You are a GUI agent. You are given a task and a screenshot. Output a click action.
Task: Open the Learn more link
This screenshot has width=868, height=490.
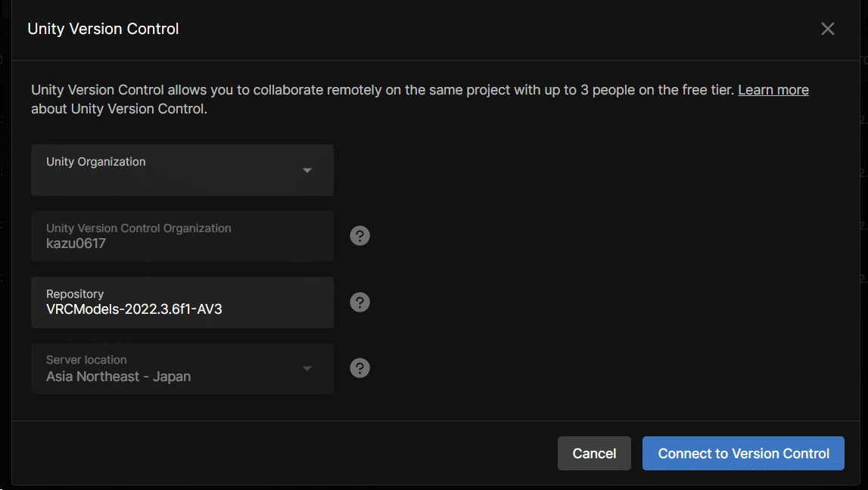(x=773, y=89)
